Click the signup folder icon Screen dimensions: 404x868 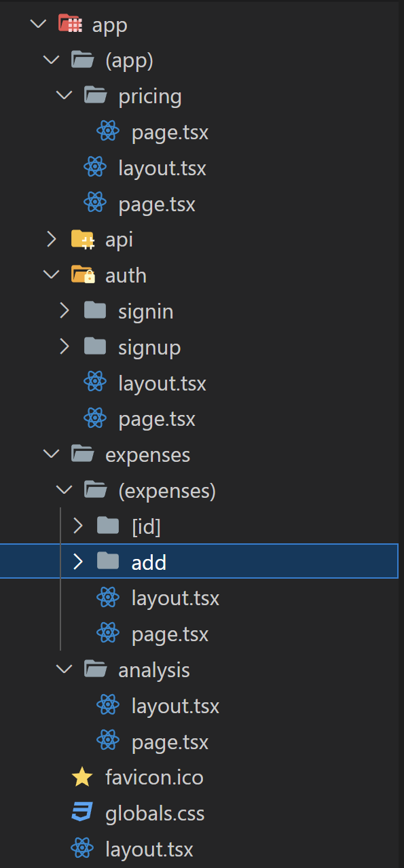[x=95, y=347]
